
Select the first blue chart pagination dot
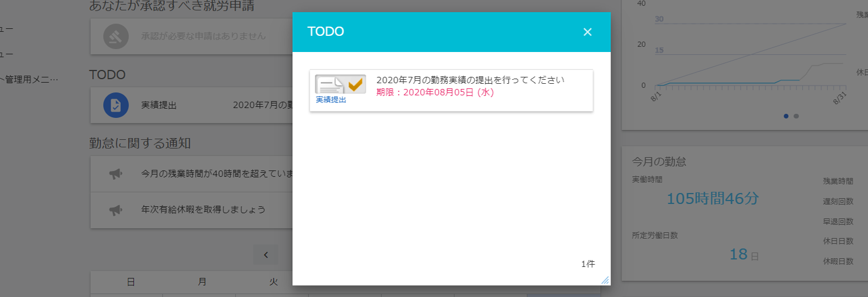(x=786, y=116)
